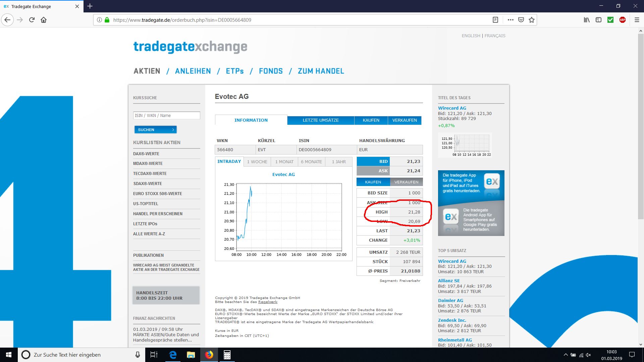Image resolution: width=644 pixels, height=362 pixels.
Task: Open the Firefox library icon
Action: click(x=587, y=20)
